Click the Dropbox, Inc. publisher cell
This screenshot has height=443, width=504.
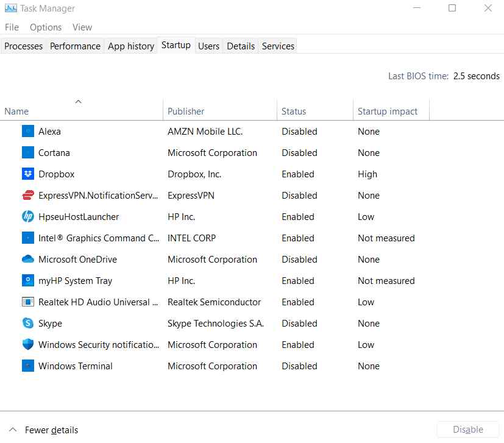click(x=194, y=174)
